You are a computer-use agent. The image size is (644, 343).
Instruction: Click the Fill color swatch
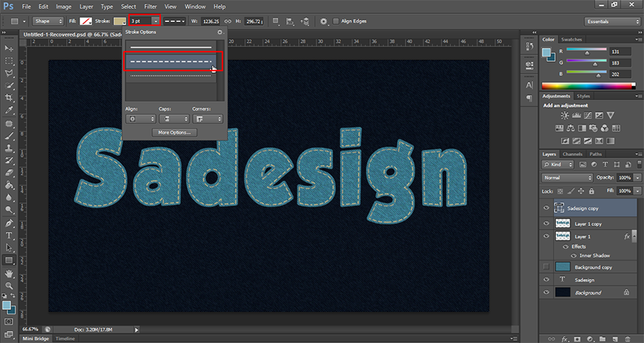coord(85,21)
